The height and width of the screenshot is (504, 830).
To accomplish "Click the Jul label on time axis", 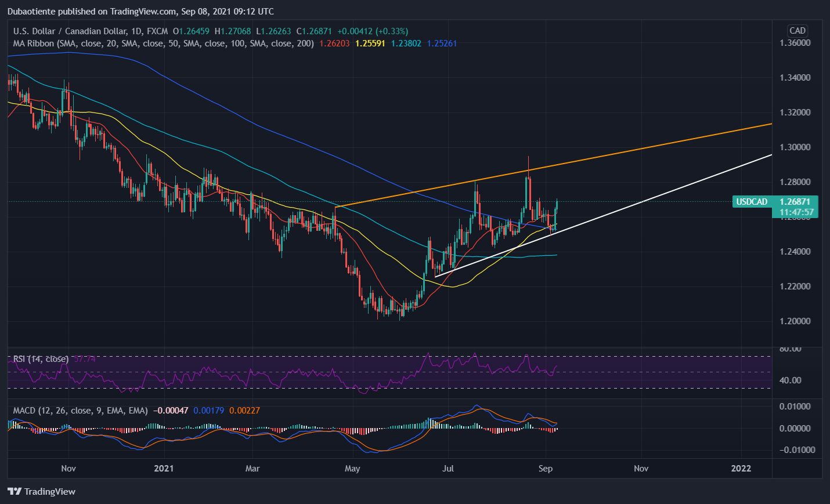I will point(448,469).
